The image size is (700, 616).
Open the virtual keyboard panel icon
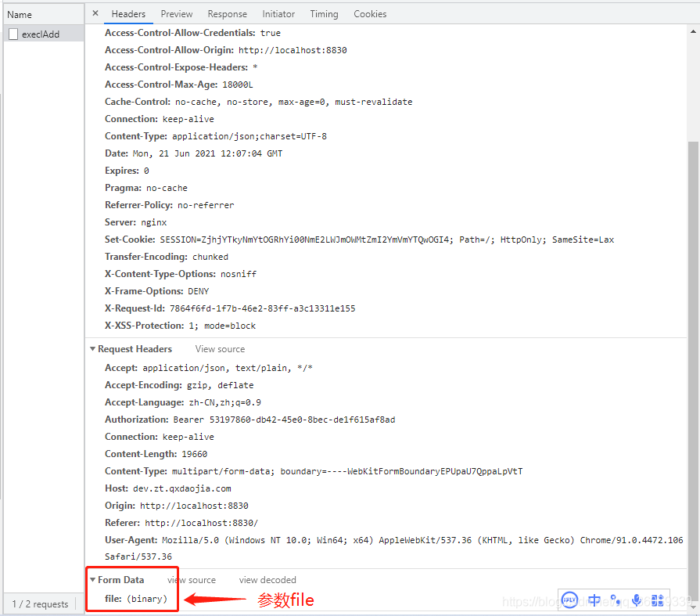pos(658,599)
